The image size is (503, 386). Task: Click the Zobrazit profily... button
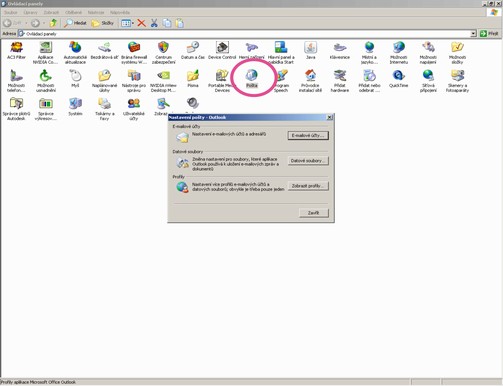click(308, 186)
